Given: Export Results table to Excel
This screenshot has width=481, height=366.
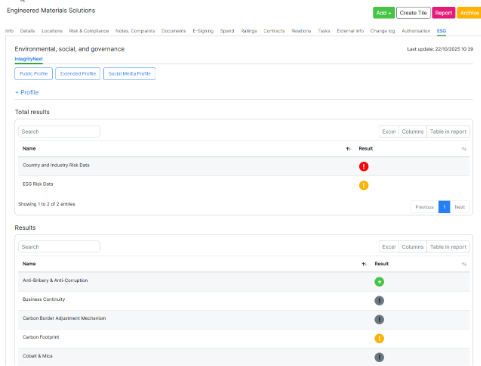Looking at the screenshot, I should 389,247.
